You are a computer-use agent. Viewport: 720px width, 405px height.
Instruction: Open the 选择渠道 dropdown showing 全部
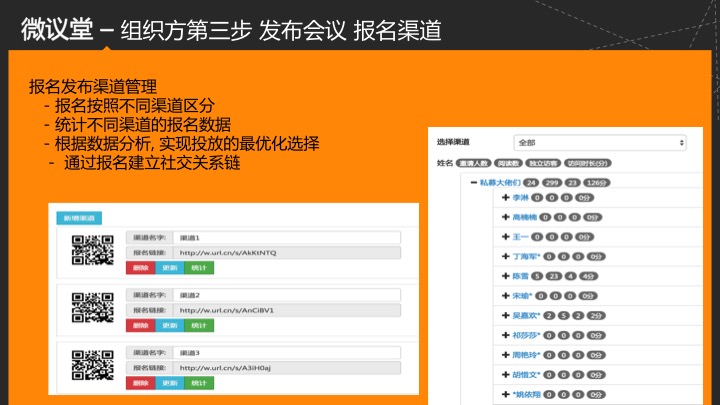(x=598, y=143)
